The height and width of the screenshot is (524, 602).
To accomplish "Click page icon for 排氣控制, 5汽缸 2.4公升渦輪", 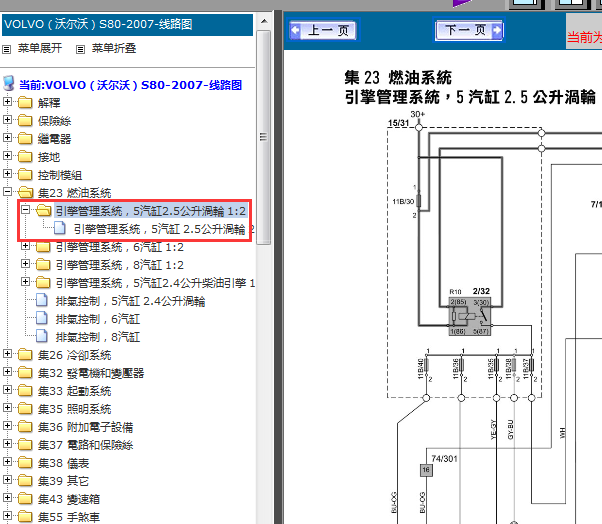I will (41, 300).
